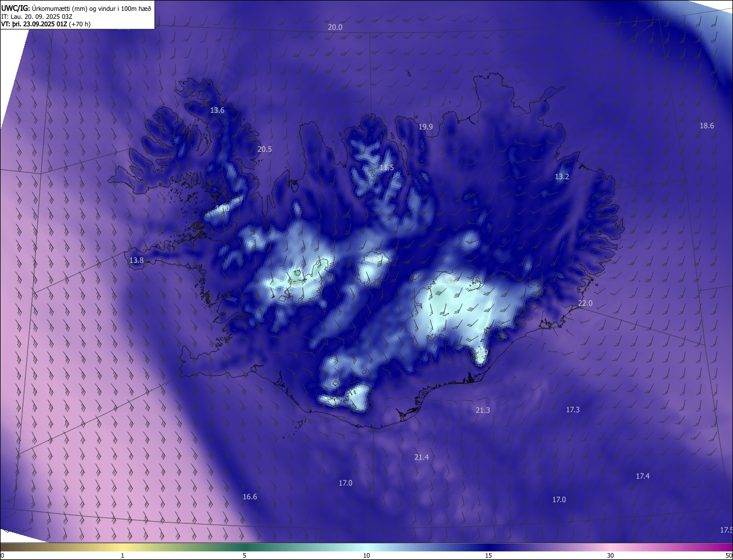Click the colorbar tick labeled 0
Viewport: 733px width, 560px height.
point(2,555)
